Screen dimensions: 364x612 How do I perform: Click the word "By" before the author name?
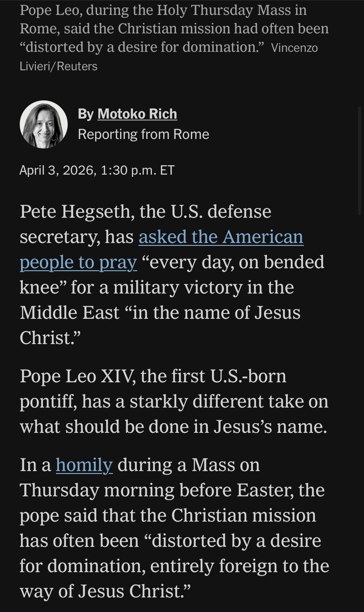[x=86, y=114]
